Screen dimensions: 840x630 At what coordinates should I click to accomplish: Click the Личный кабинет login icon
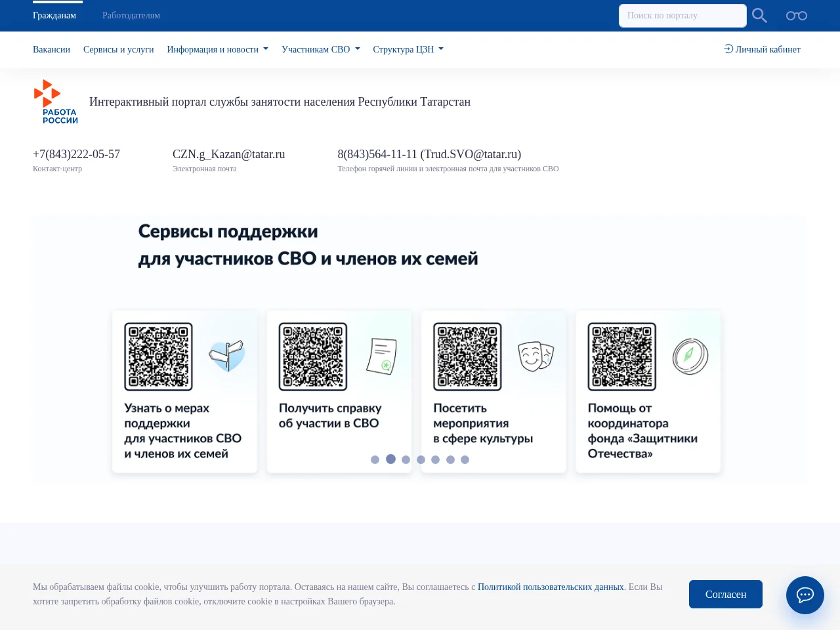(728, 49)
